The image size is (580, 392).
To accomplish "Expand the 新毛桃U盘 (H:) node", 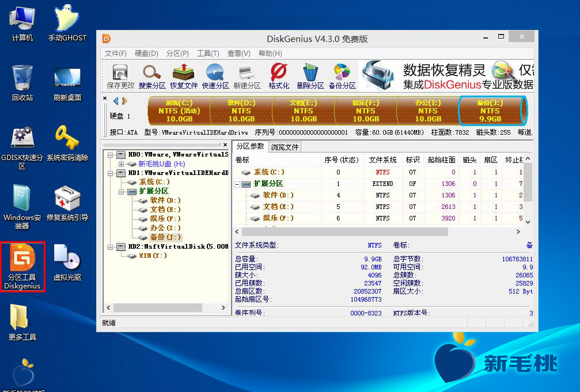I will coord(121,164).
